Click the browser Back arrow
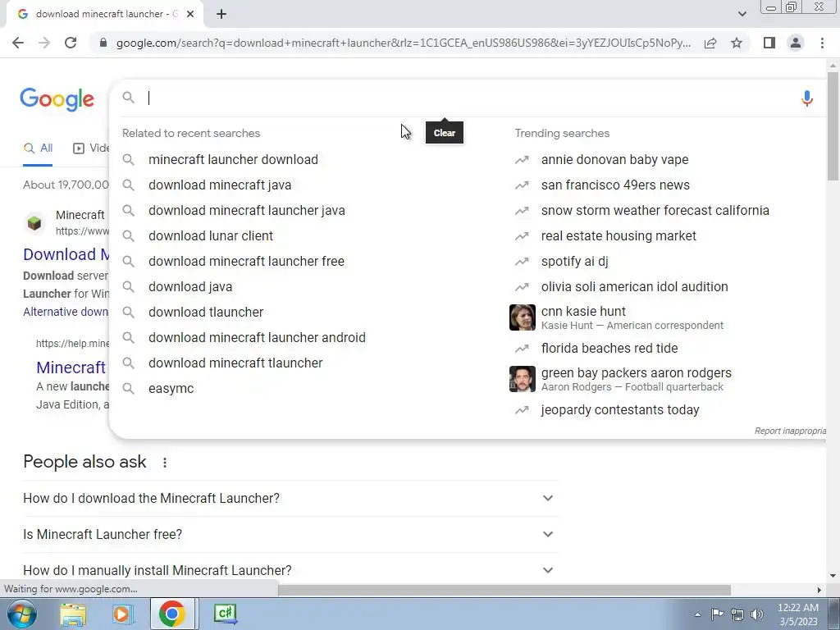This screenshot has width=840, height=630. (18, 43)
